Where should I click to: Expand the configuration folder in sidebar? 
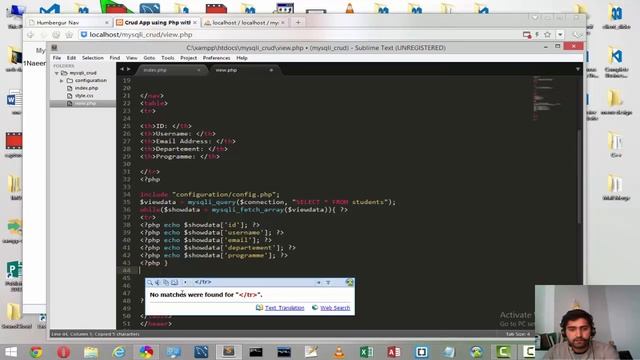pyautogui.click(x=62, y=81)
